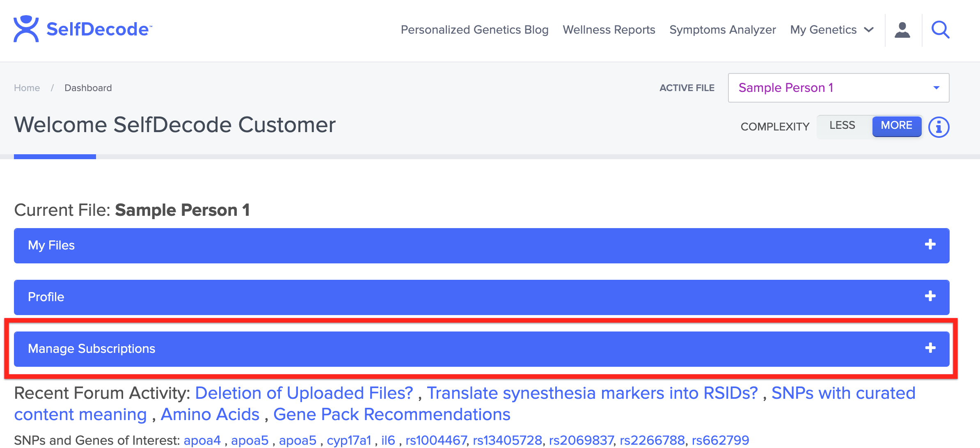Viewport: 980px width, 448px height.
Task: Click the plus icon on Profile
Action: pyautogui.click(x=930, y=297)
